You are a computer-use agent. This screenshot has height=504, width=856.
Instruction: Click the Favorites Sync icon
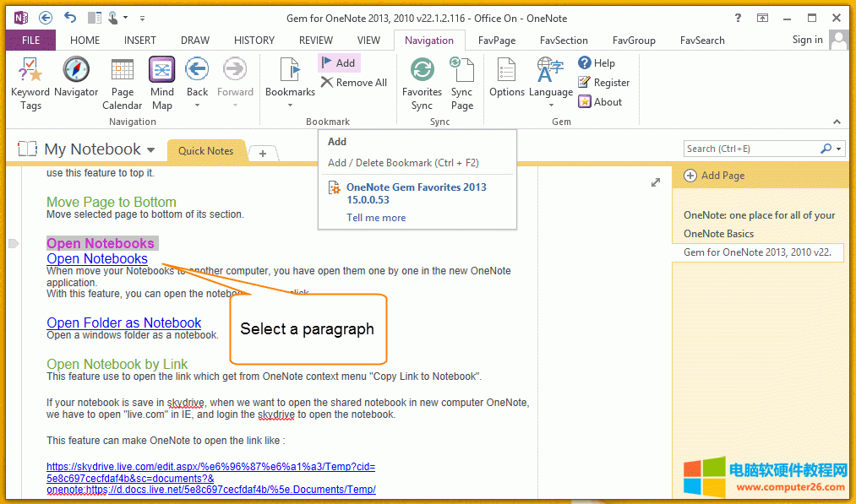422,83
